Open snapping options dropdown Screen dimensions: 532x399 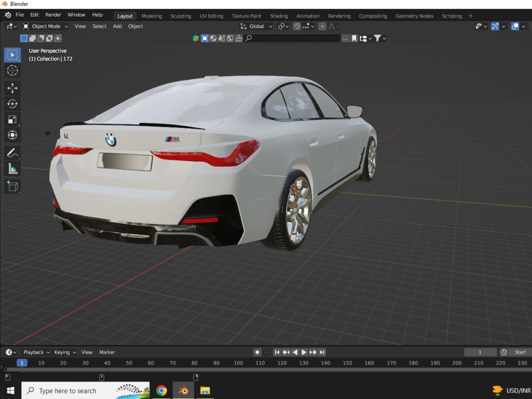pyautogui.click(x=308, y=27)
